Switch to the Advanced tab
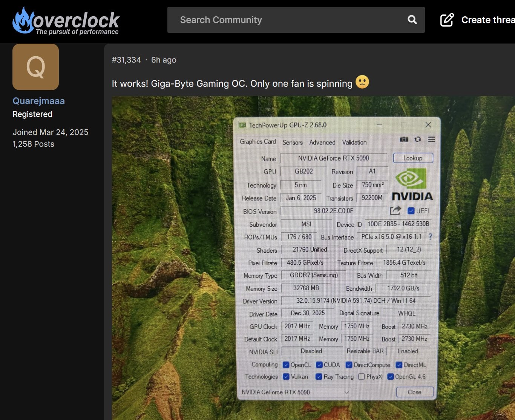The width and height of the screenshot is (515, 420). (x=322, y=143)
